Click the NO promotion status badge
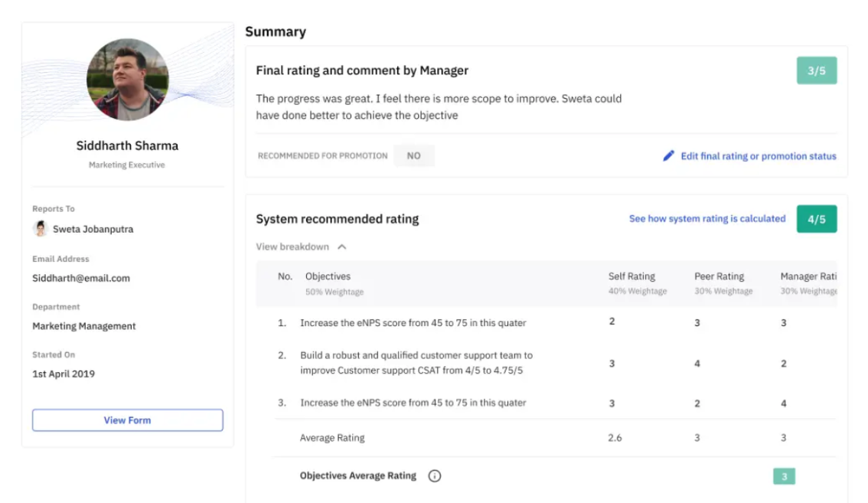The width and height of the screenshot is (868, 503). pos(413,155)
